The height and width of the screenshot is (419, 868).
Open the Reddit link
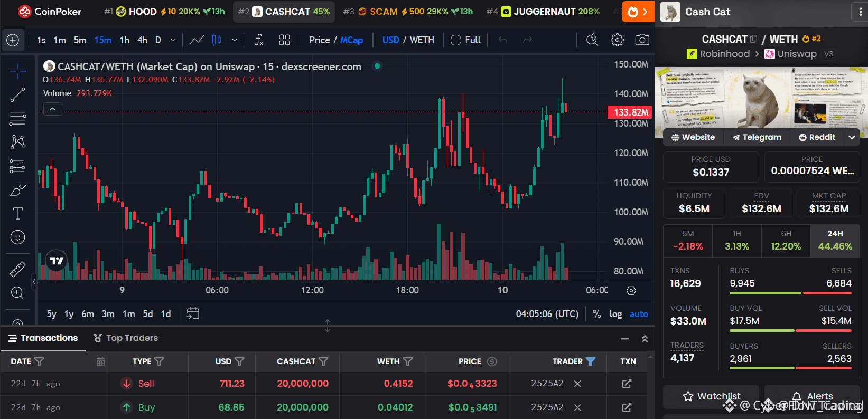coord(817,137)
